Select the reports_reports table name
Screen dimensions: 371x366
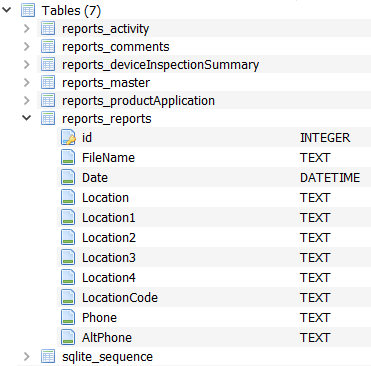107,119
